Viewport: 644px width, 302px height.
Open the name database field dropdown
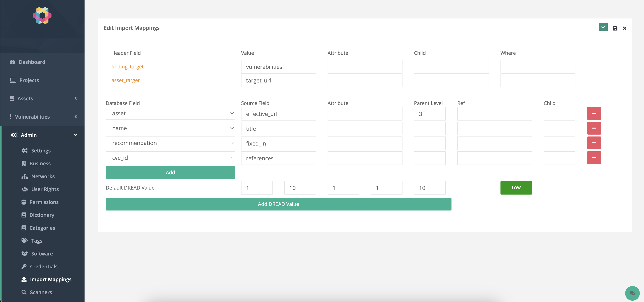click(x=170, y=128)
